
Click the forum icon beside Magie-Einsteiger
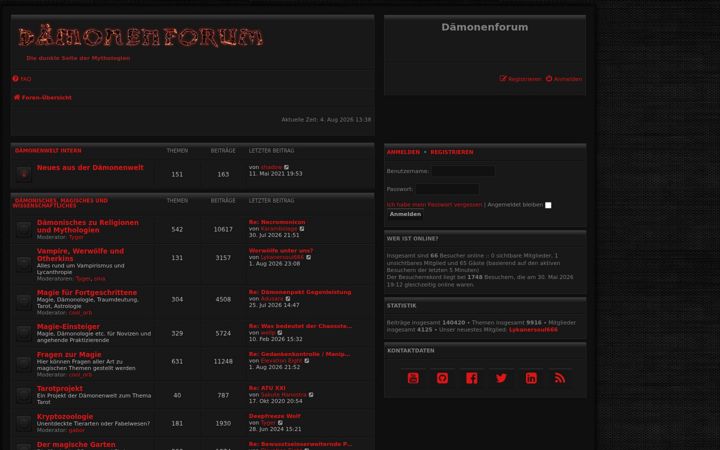pyautogui.click(x=24, y=333)
